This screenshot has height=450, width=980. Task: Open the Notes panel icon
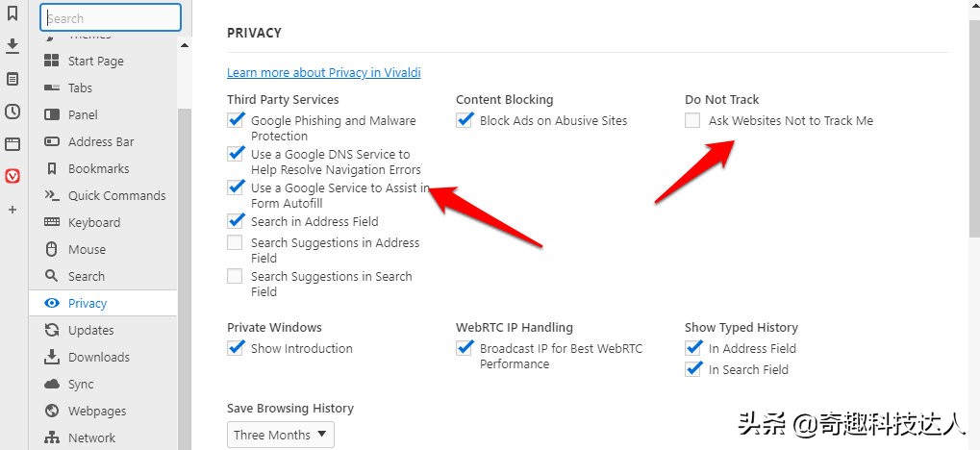click(13, 79)
